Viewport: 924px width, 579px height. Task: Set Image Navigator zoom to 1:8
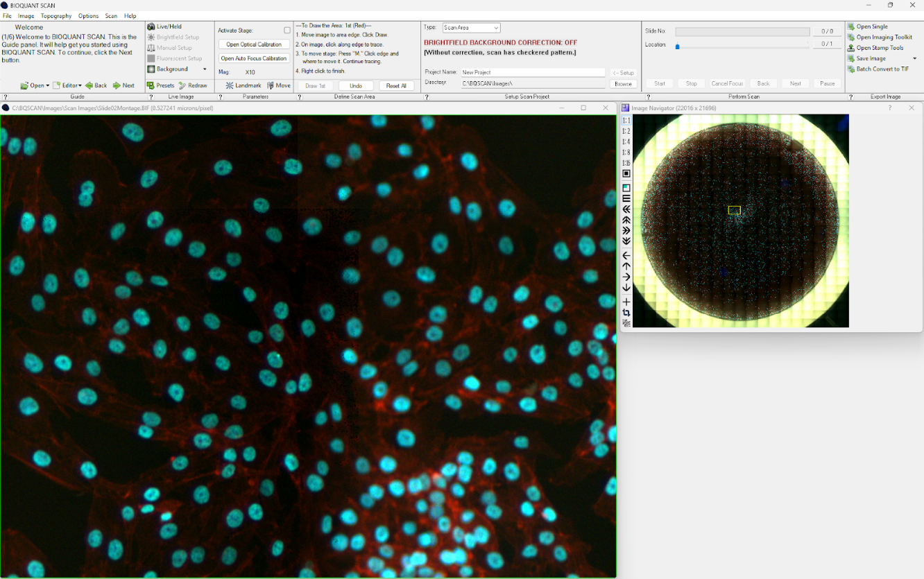626,153
